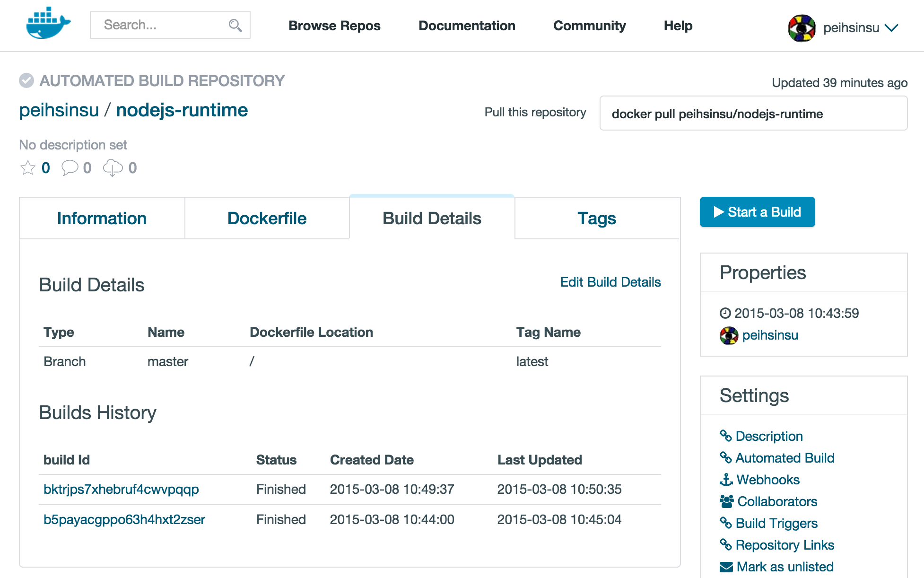Viewport: 924px width, 578px height.
Task: Open build b5payacgppo63h4hxt2zser
Action: tap(124, 519)
